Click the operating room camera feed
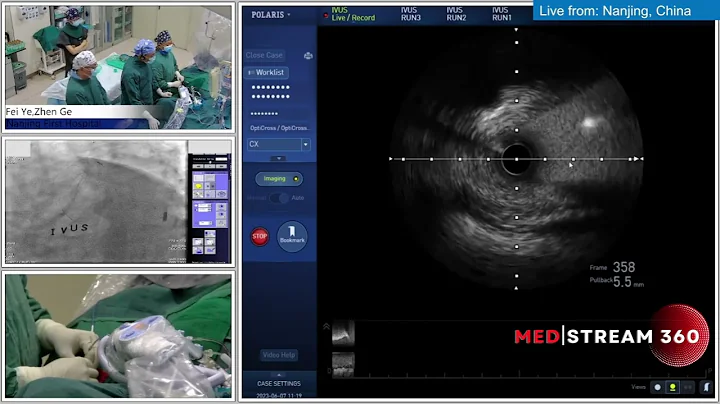The image size is (720, 404). point(118,67)
